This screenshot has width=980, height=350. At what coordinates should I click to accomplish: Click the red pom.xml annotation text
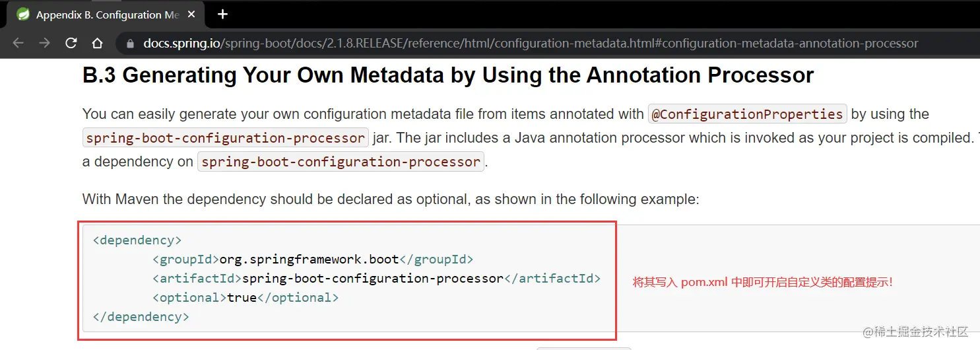pyautogui.click(x=762, y=282)
